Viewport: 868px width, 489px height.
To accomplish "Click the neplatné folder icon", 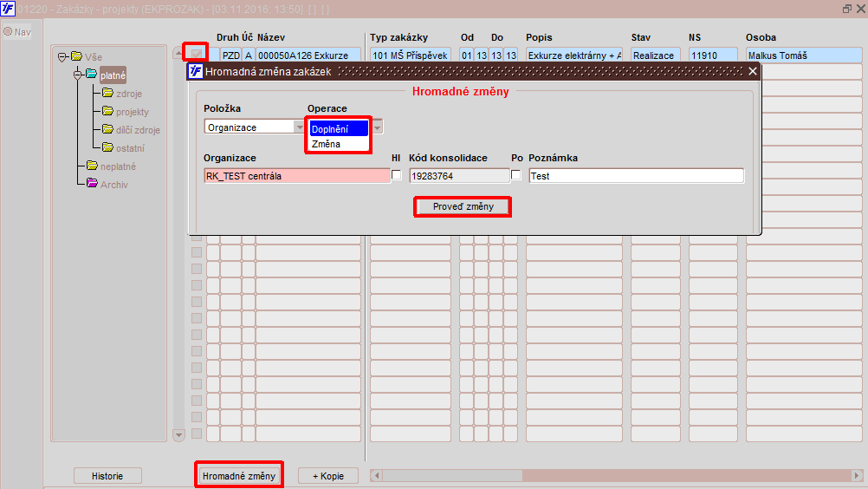I will 92,166.
